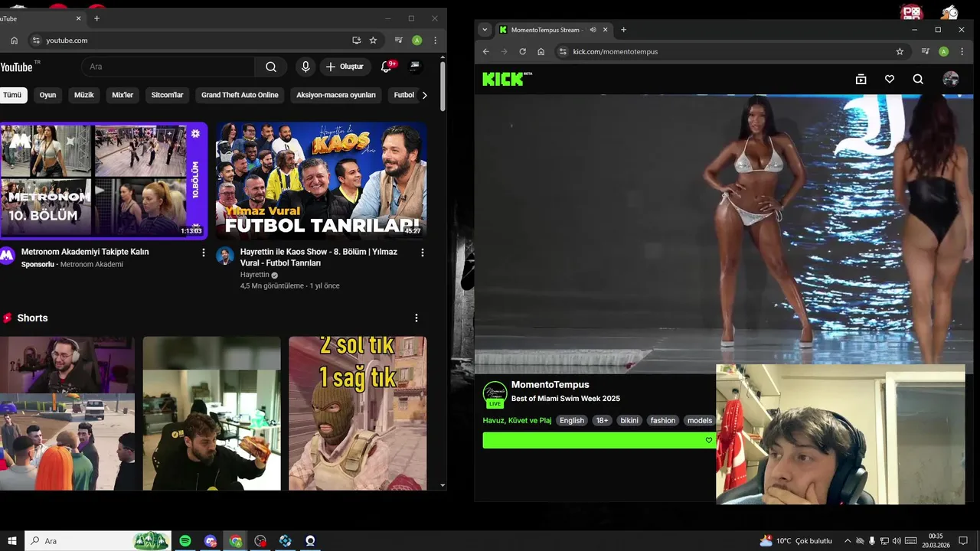Click the 'Oluştur' create button

345,67
